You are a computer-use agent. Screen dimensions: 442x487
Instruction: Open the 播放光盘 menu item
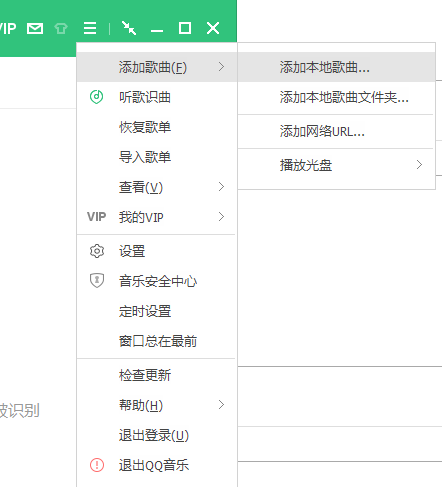coord(336,165)
